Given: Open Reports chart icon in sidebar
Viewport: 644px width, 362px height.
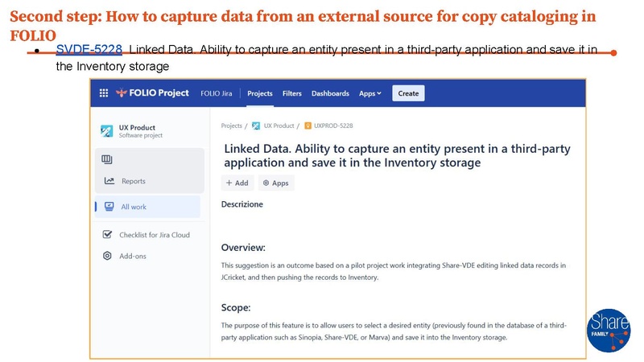Looking at the screenshot, I should click(x=109, y=181).
